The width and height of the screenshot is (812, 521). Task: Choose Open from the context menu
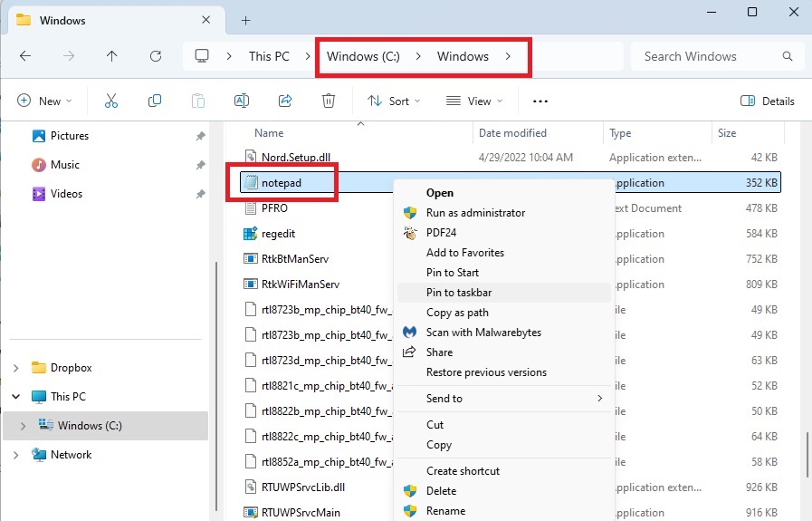[x=504, y=193]
